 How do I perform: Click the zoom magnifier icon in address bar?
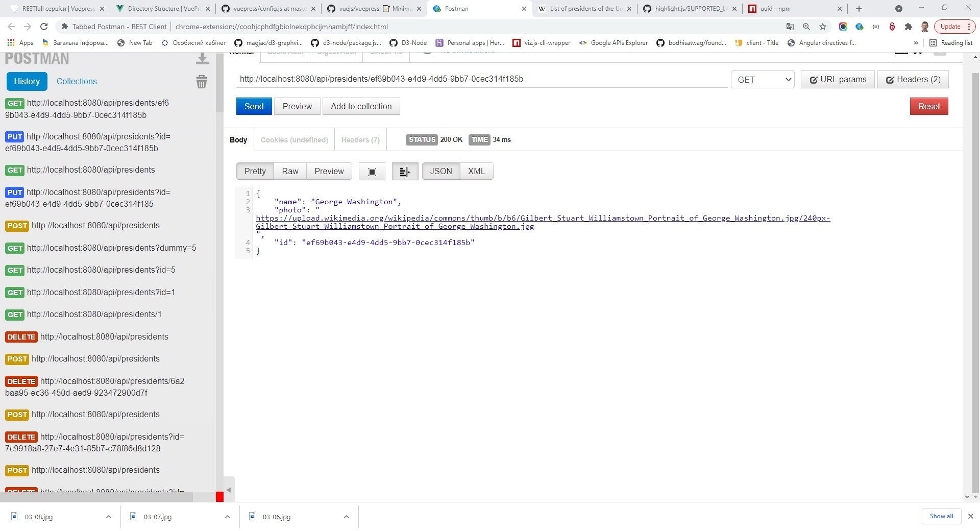[806, 27]
